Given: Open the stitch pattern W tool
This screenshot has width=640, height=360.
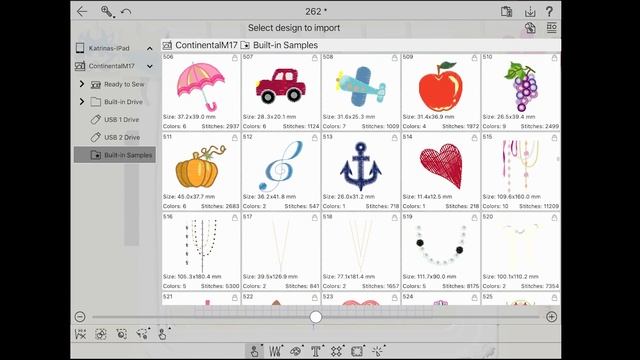Looking at the screenshot, I should point(276,351).
